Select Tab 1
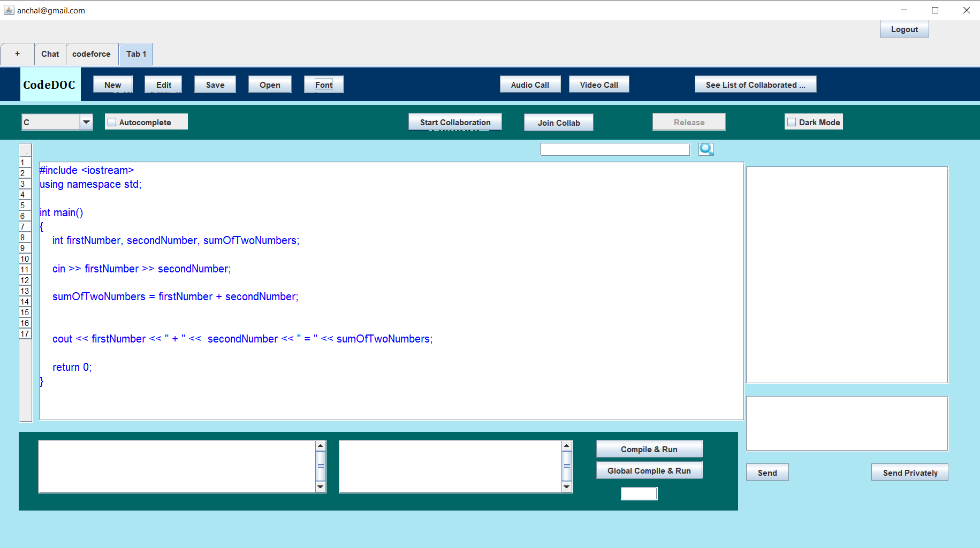Image resolution: width=980 pixels, height=548 pixels. pyautogui.click(x=136, y=54)
